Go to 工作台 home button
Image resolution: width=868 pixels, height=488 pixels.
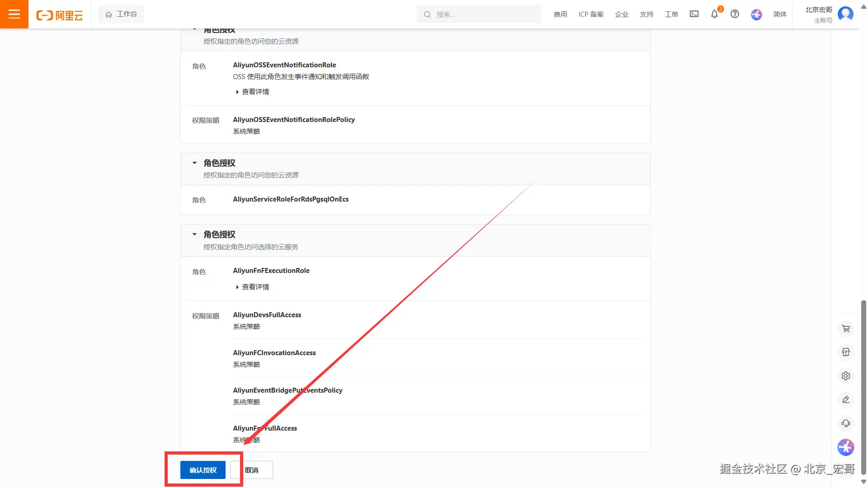(x=121, y=14)
